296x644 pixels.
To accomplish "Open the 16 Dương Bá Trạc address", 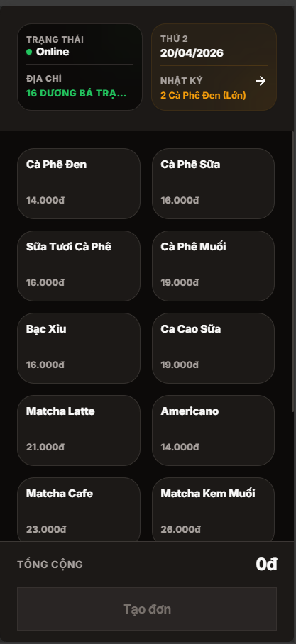I will tap(76, 93).
